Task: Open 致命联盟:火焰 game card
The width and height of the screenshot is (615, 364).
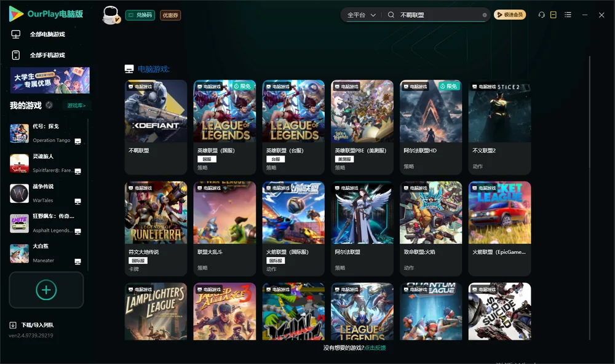Action: pos(430,229)
